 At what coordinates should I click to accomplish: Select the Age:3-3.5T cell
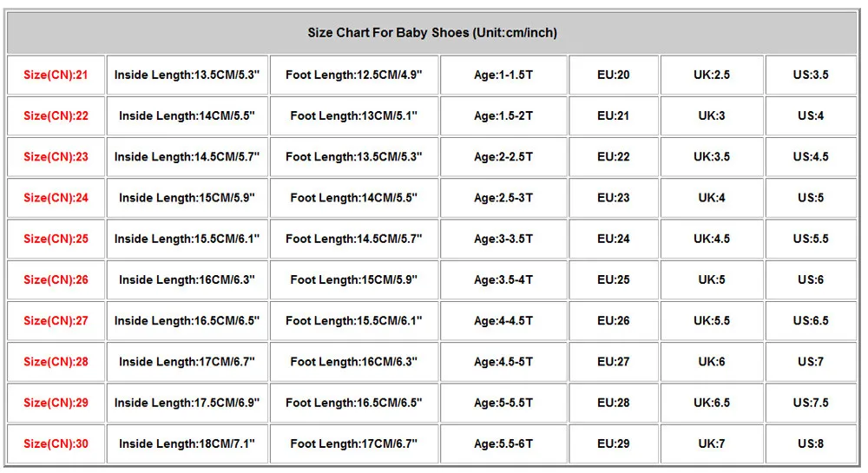[x=503, y=239]
